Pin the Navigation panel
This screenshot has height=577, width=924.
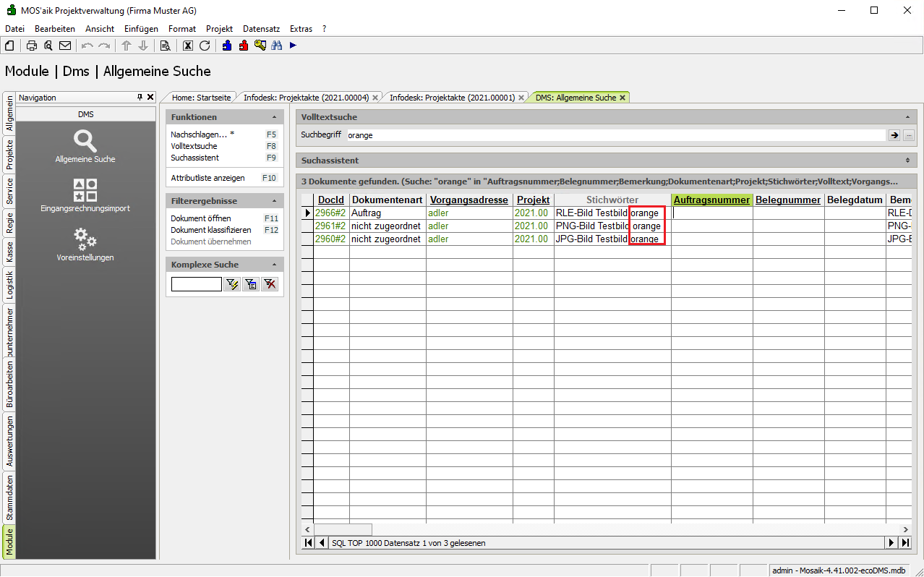coord(140,97)
